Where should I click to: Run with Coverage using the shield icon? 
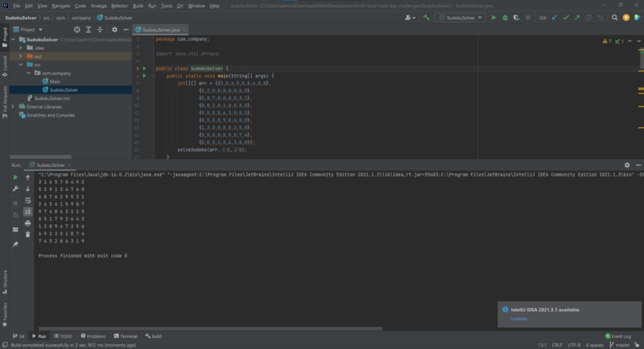(x=516, y=18)
